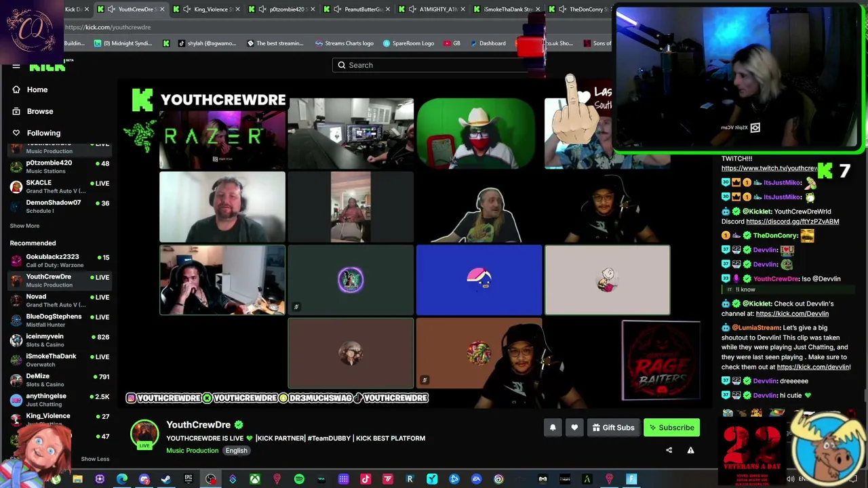Unmute the YouthCrewDre tab speaker icon
868x488 pixels.
112,9
